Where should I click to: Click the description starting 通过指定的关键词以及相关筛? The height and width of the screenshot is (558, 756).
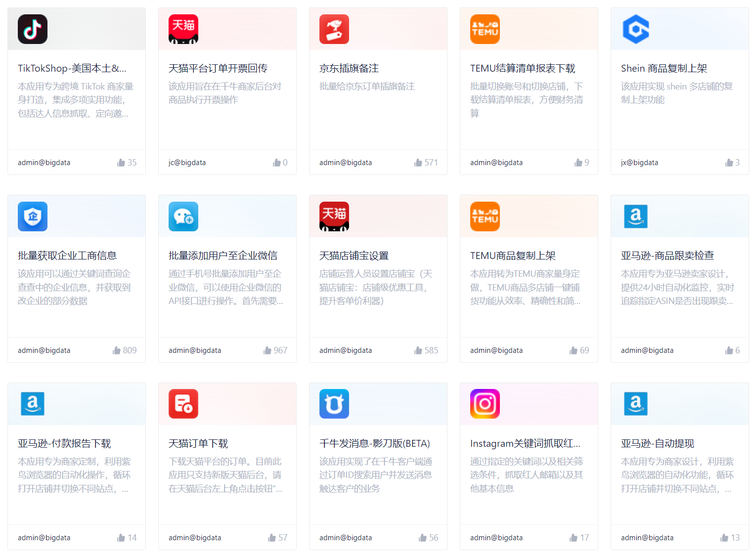coord(527,475)
